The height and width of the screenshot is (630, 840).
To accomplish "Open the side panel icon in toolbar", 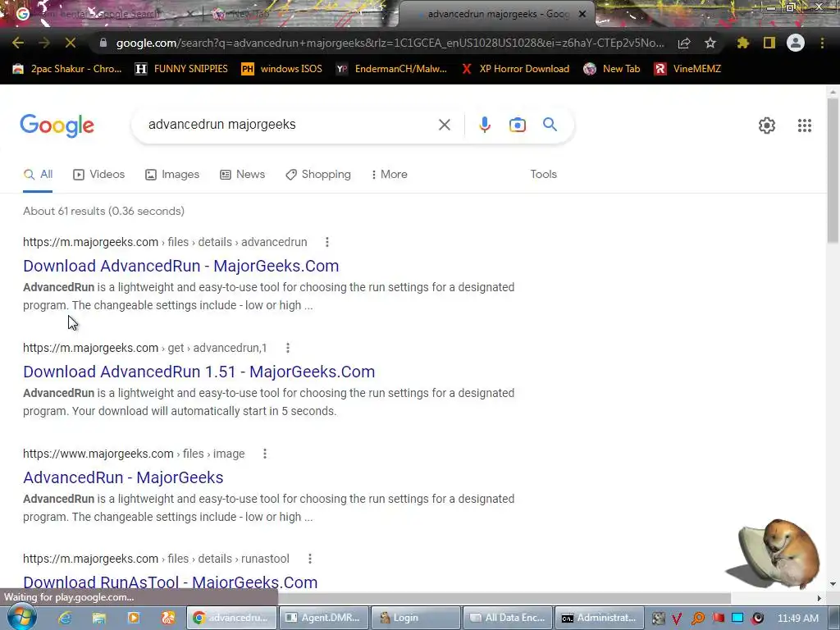I will (x=769, y=43).
